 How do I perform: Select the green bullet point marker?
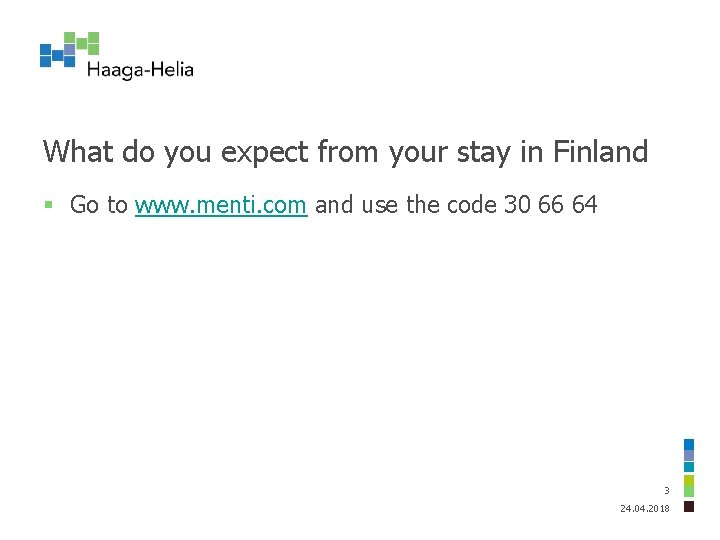pyautogui.click(x=48, y=204)
